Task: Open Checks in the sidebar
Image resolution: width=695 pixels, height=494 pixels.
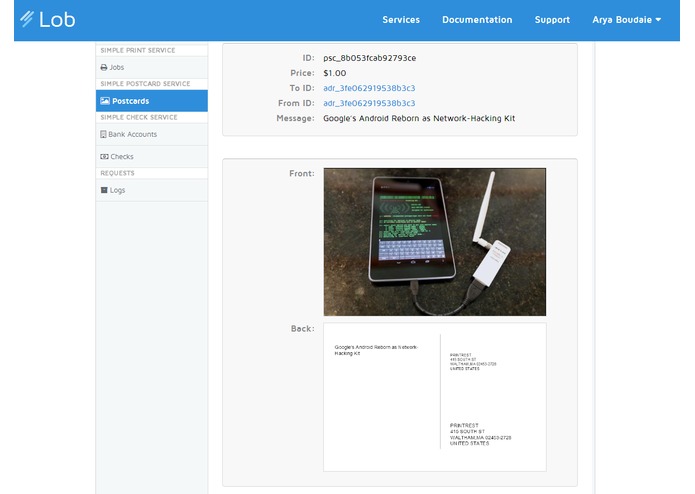Action: [152, 156]
